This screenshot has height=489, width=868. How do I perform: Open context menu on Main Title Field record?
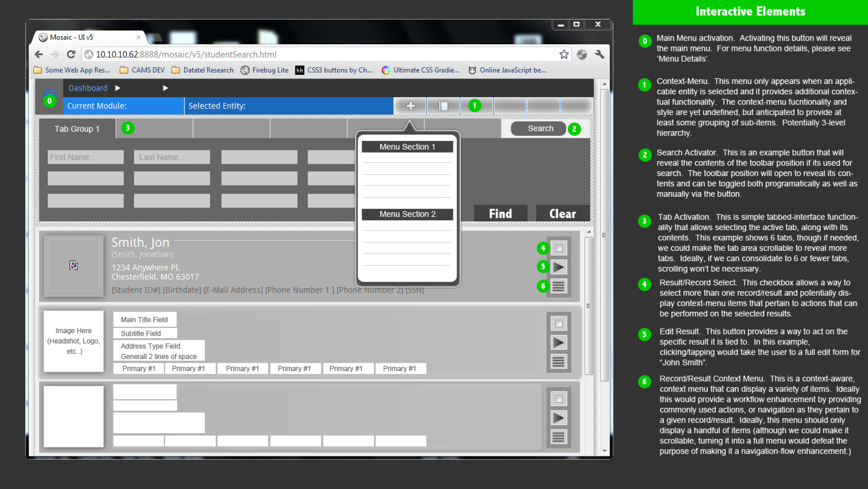click(559, 361)
